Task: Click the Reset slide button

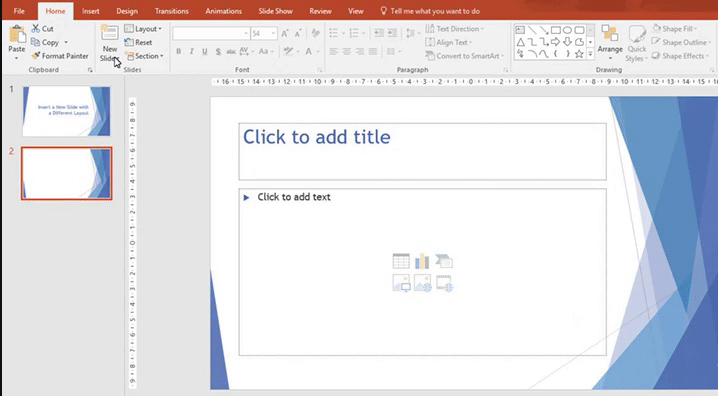Action: pyautogui.click(x=138, y=42)
